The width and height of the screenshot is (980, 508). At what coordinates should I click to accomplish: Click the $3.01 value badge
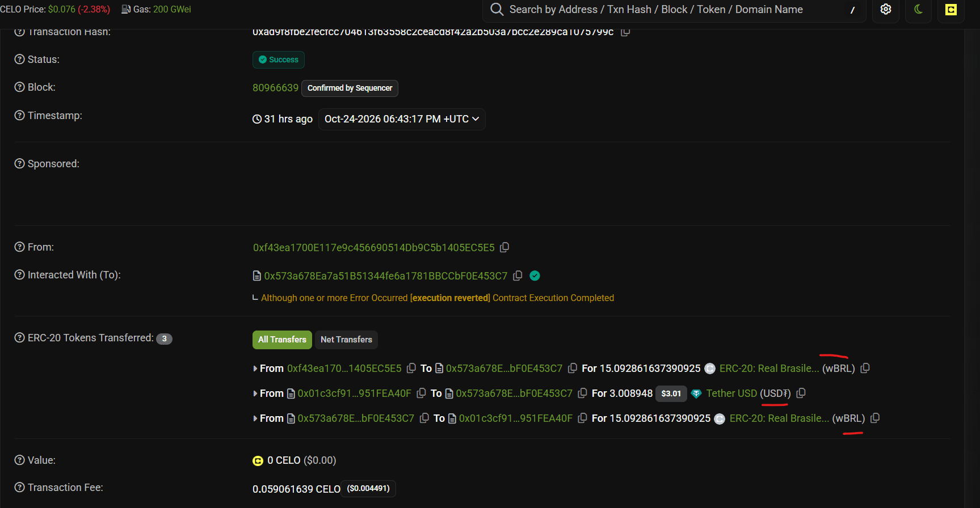[671, 393]
